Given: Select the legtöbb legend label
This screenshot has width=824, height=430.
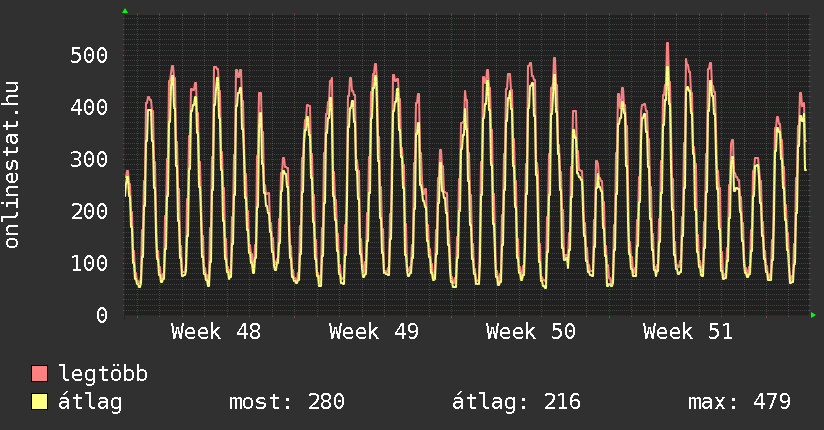Looking at the screenshot, I should point(103,374).
